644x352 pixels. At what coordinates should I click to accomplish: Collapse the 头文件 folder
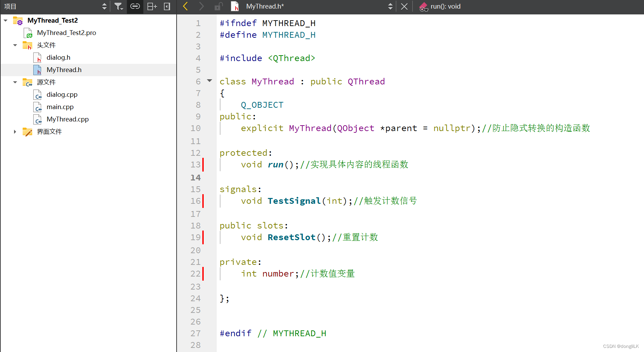[x=15, y=45]
